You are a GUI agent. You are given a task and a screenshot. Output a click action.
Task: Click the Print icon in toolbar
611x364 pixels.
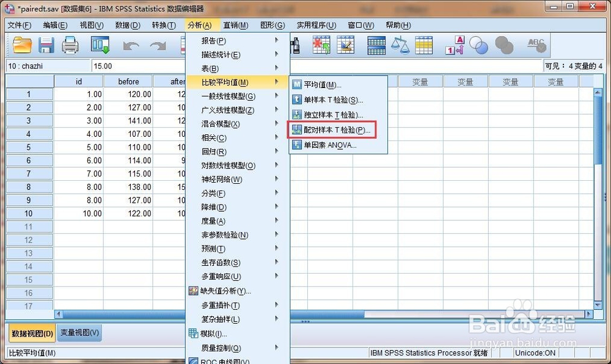[x=70, y=45]
